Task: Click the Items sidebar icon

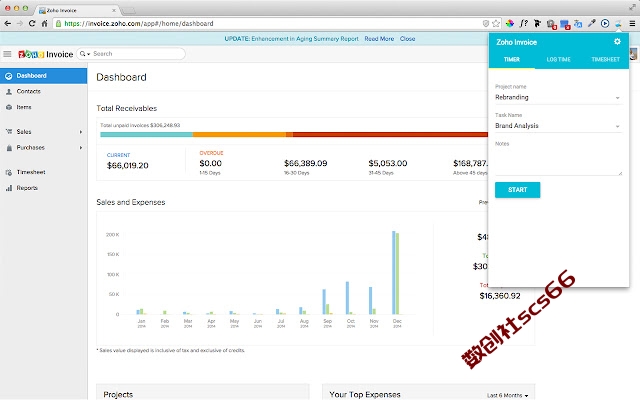Action: [9, 107]
